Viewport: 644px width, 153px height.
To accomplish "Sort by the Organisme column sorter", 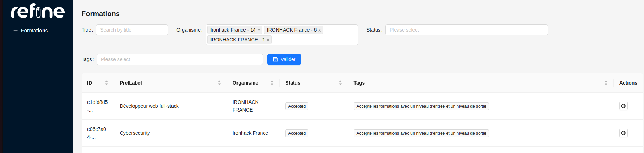I will tap(272, 83).
